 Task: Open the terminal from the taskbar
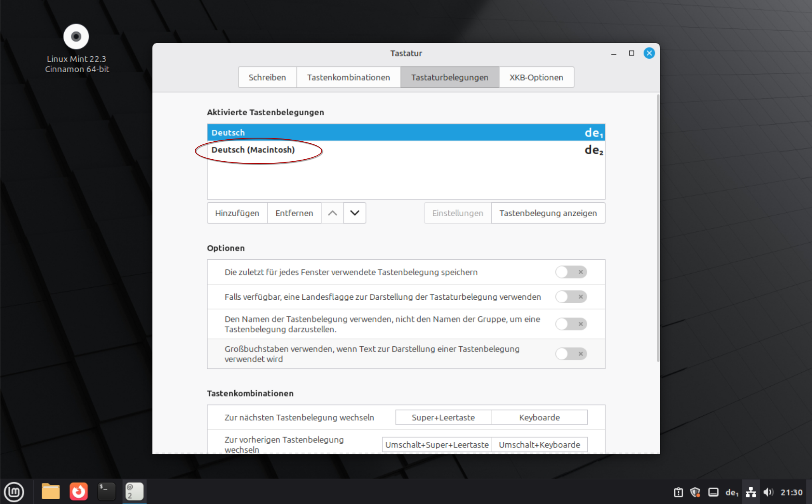[x=106, y=492]
